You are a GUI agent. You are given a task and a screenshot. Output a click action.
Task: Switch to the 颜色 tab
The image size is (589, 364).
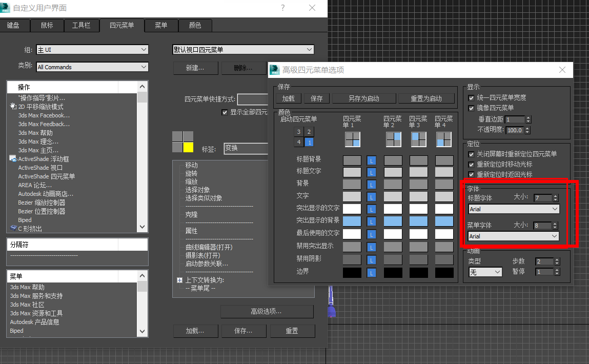(x=195, y=25)
